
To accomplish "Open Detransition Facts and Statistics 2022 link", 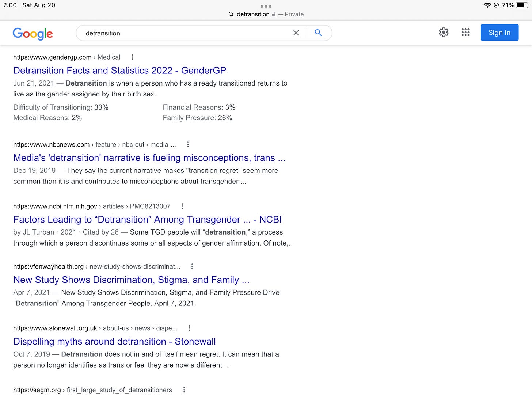I will (120, 70).
